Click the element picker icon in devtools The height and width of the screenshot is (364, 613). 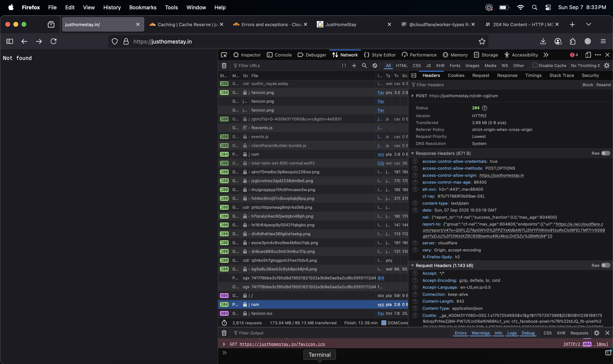(x=224, y=55)
